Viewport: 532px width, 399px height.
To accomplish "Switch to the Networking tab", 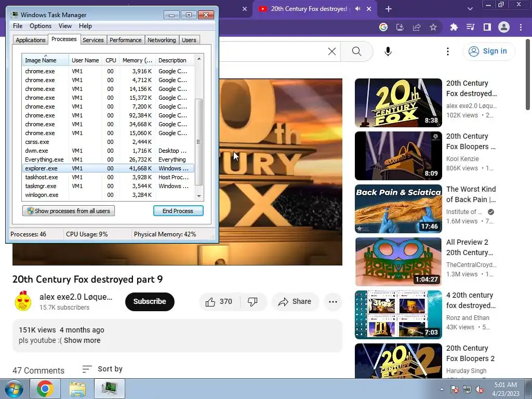I will coord(162,40).
